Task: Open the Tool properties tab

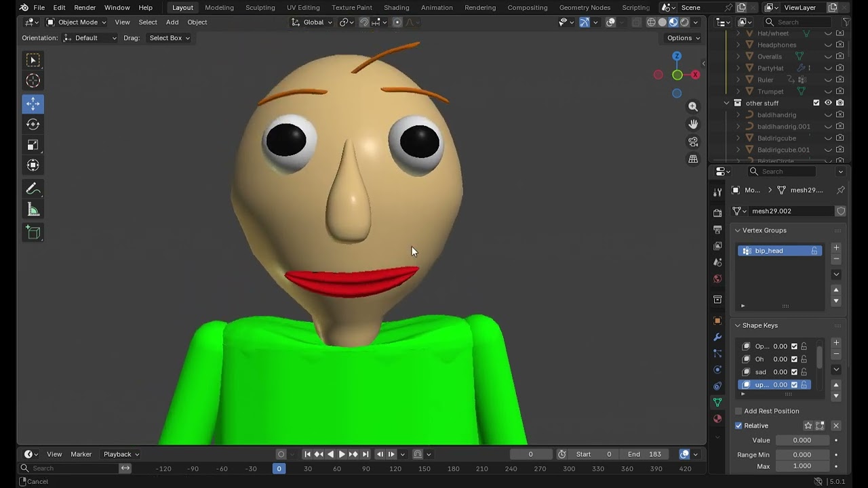Action: (x=717, y=193)
